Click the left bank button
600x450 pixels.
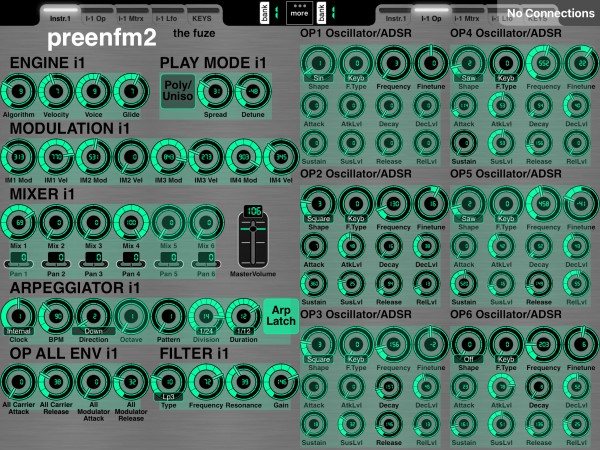[264, 13]
